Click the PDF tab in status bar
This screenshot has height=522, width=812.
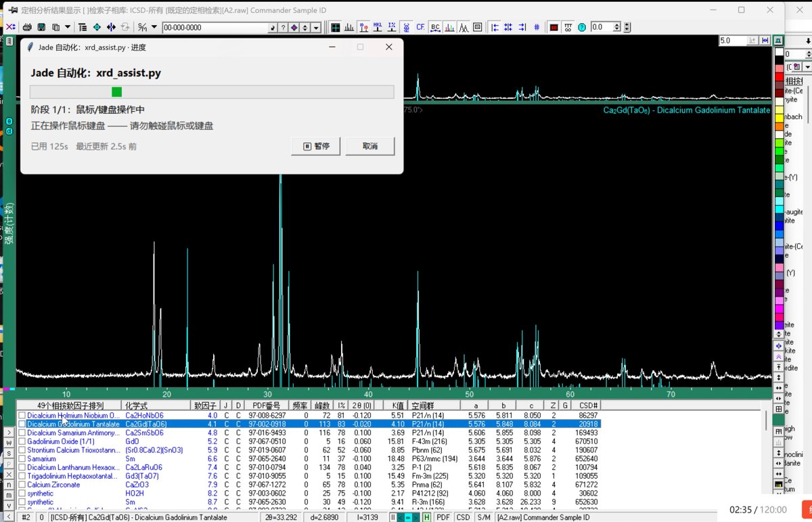(x=443, y=517)
